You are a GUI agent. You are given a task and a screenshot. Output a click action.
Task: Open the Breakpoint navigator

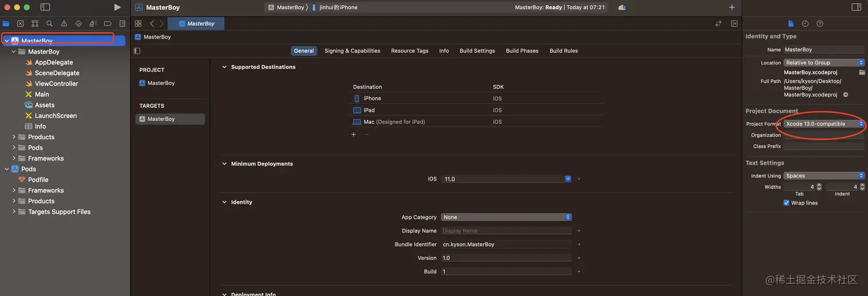coord(107,24)
